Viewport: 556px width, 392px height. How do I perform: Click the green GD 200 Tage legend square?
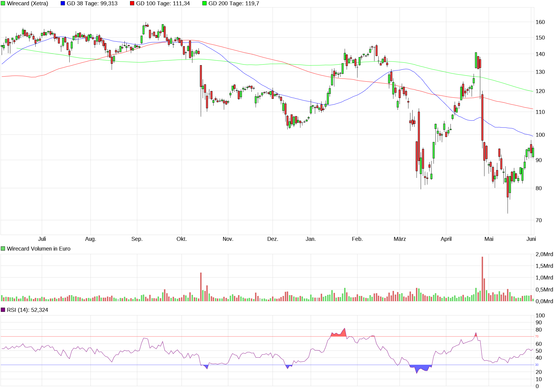(x=204, y=3)
